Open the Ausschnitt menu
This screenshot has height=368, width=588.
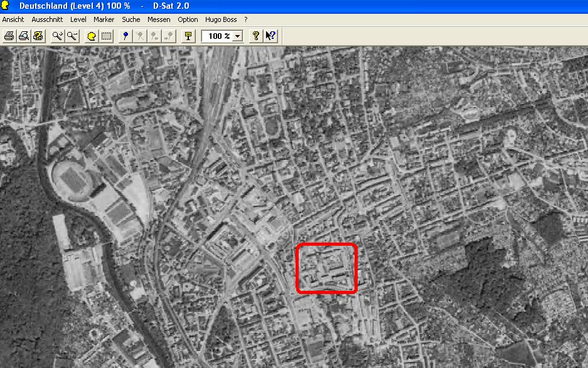(x=47, y=19)
